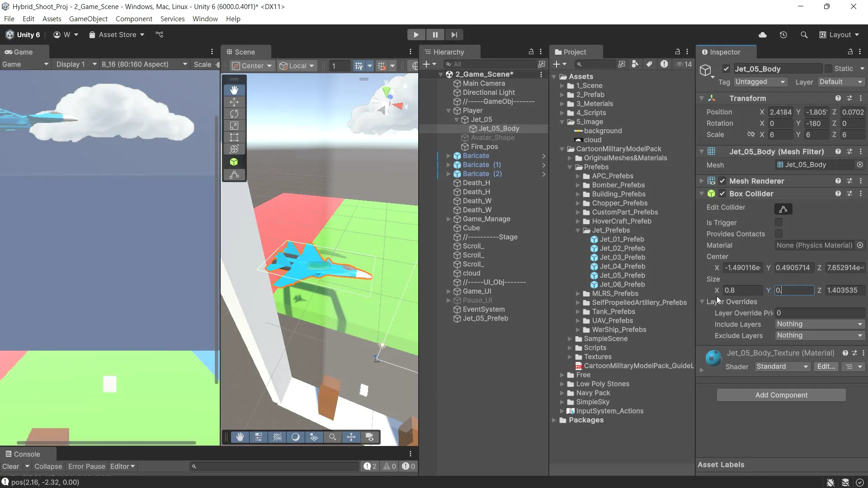Viewport: 868px width, 488px height.
Task: Toggle the Box Collider enabled checkbox
Action: [x=722, y=194]
